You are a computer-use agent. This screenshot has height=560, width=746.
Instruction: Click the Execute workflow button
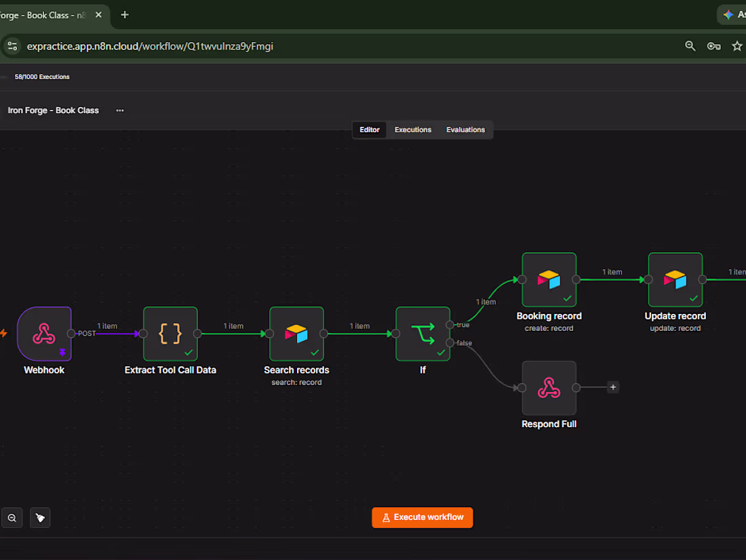[422, 517]
